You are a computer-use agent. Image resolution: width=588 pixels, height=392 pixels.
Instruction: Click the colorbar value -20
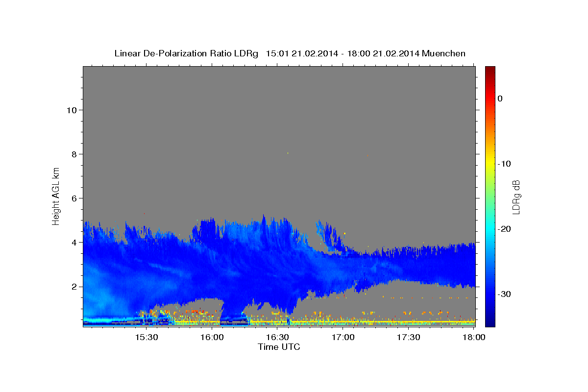coord(504,229)
